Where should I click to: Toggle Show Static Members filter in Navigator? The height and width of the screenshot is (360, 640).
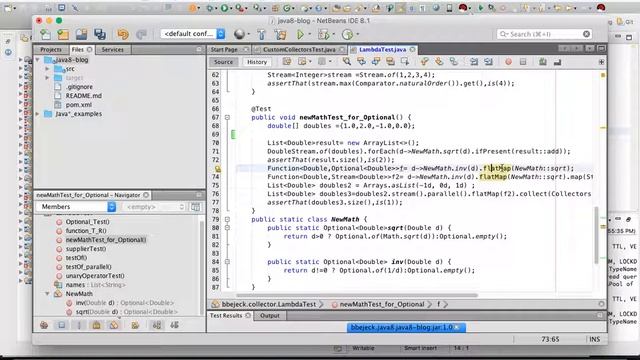point(79,325)
